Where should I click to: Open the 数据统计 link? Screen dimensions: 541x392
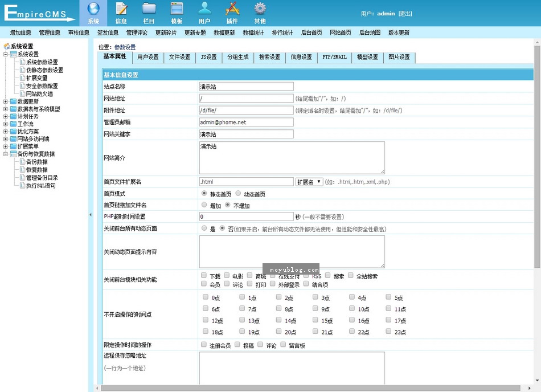coord(253,33)
